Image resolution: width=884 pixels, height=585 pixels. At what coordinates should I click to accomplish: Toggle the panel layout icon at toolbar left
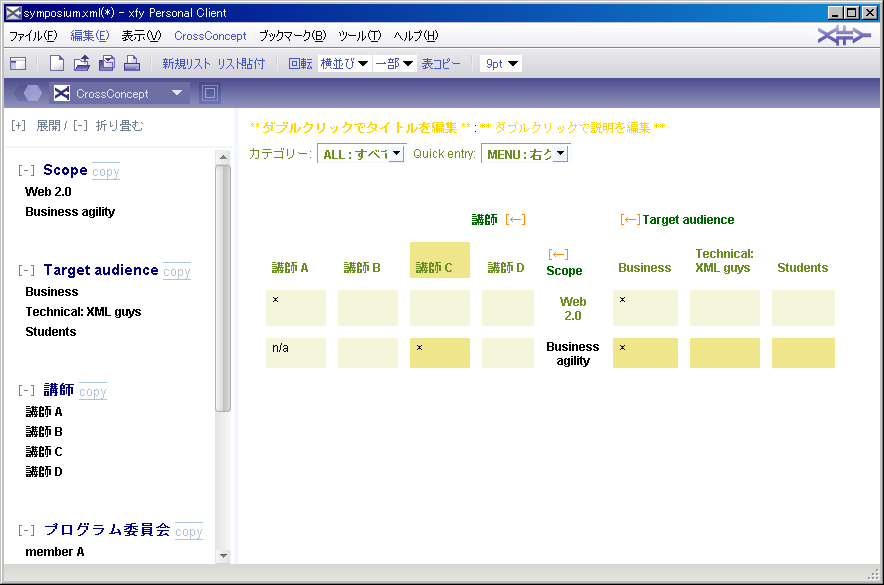click(x=18, y=64)
